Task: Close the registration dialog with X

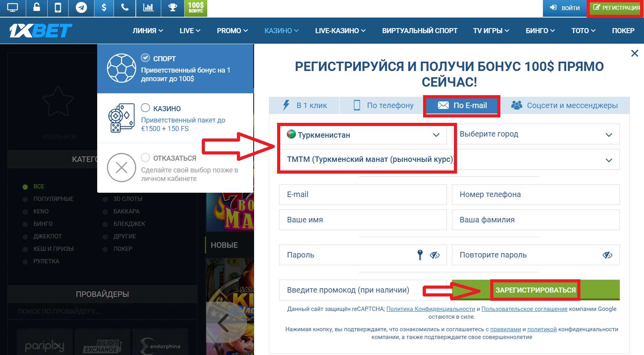Action: (635, 53)
